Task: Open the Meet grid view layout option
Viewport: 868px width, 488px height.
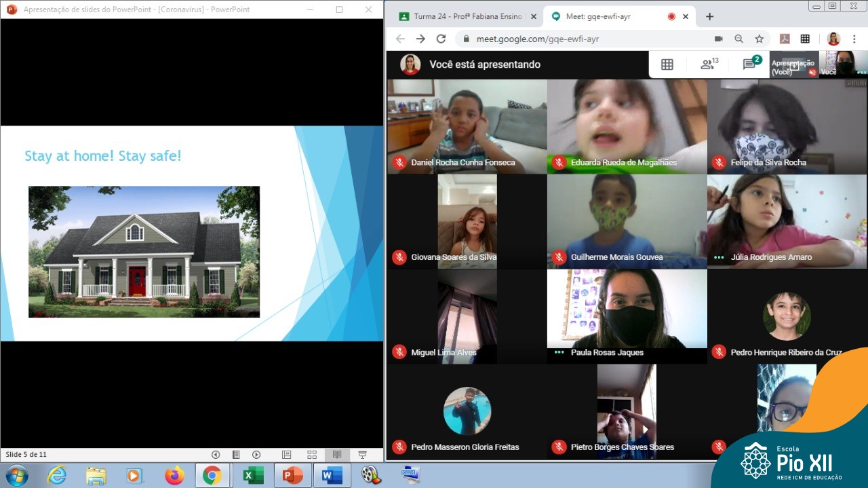Action: [667, 64]
